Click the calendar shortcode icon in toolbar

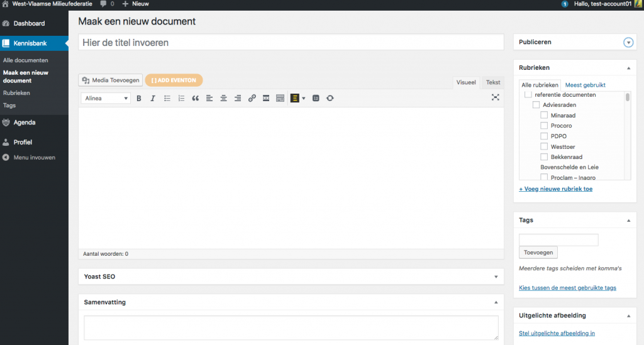click(x=316, y=99)
